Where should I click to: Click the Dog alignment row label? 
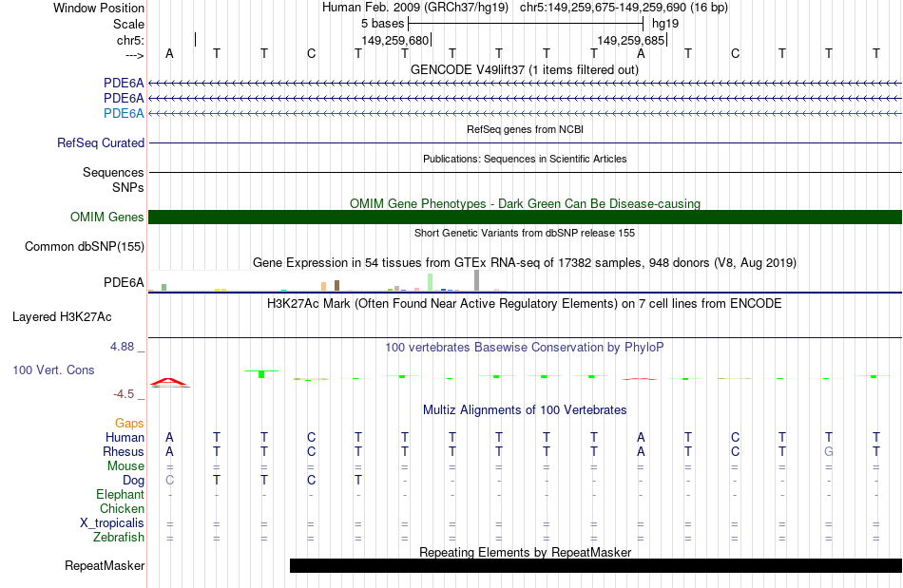[134, 480]
